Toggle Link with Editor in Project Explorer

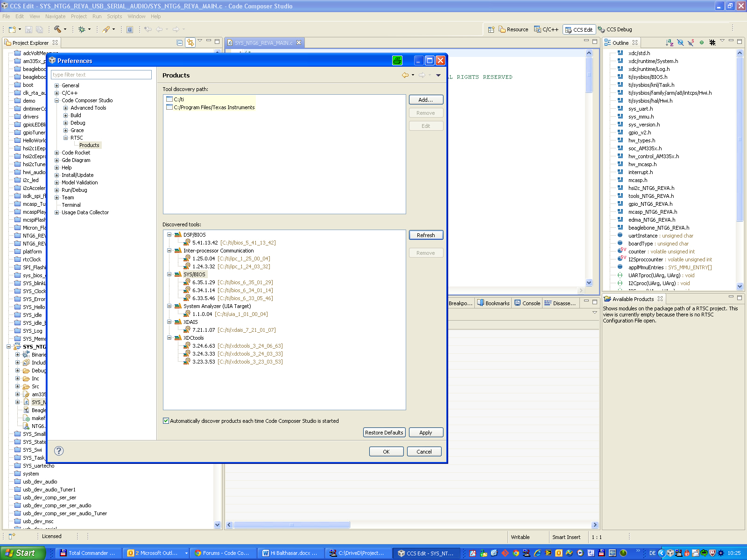point(190,42)
